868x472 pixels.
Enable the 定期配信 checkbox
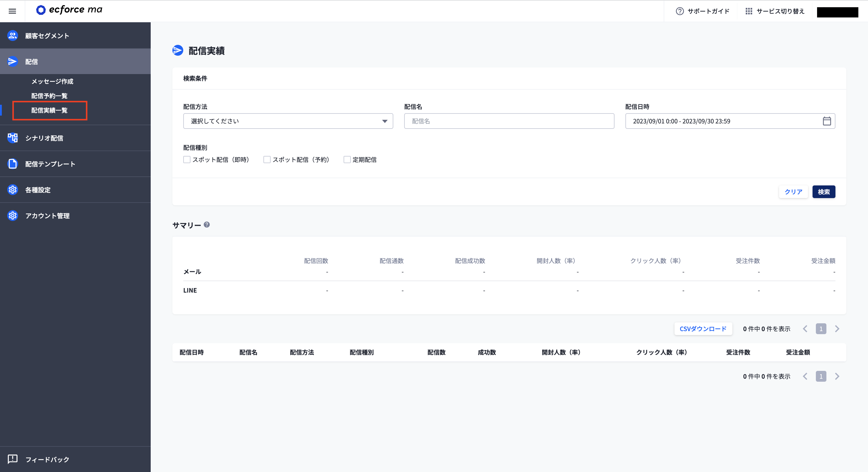point(347,160)
